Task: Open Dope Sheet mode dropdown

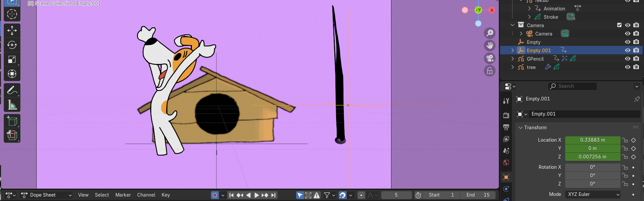Action: [46, 195]
